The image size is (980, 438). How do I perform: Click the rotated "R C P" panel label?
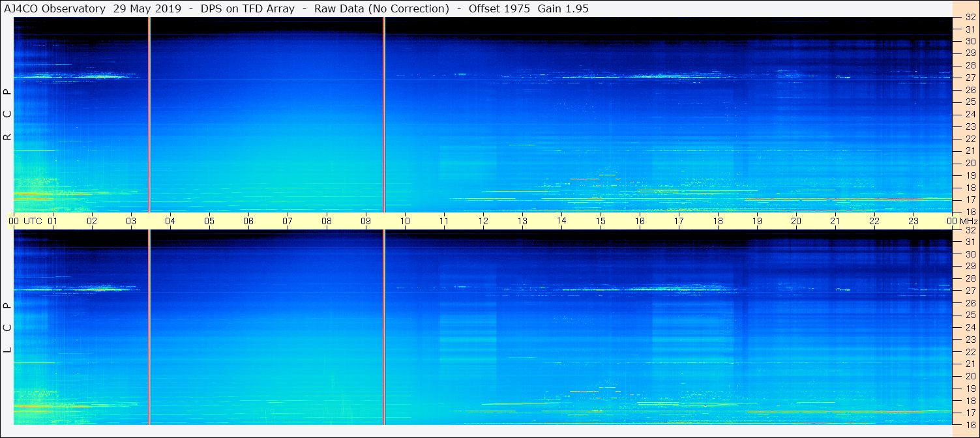[8, 115]
